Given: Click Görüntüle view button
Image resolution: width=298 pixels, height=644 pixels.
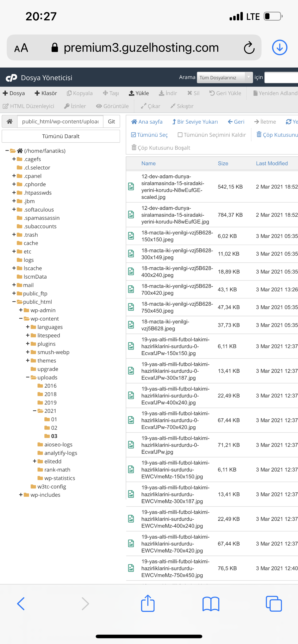Looking at the screenshot, I should (x=112, y=106).
